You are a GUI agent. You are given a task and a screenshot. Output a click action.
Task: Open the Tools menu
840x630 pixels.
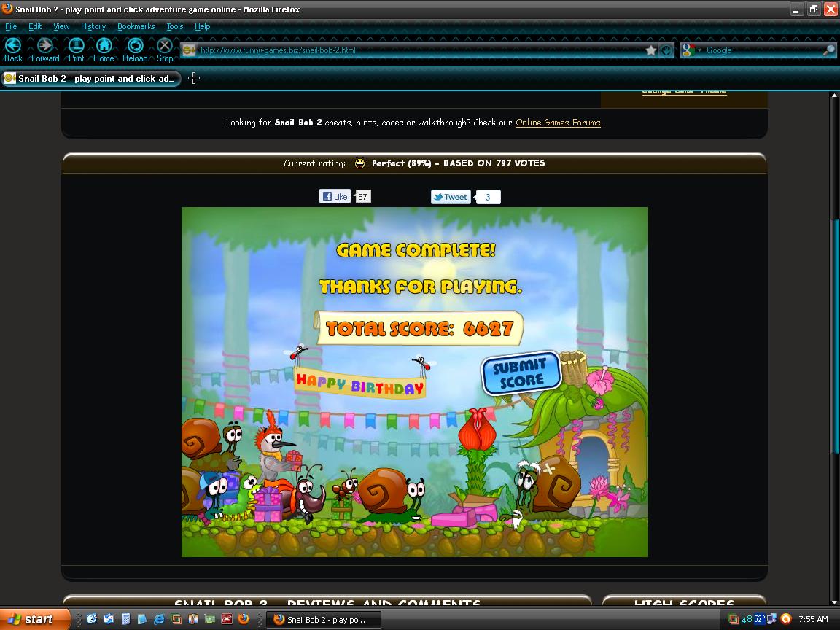pos(175,26)
